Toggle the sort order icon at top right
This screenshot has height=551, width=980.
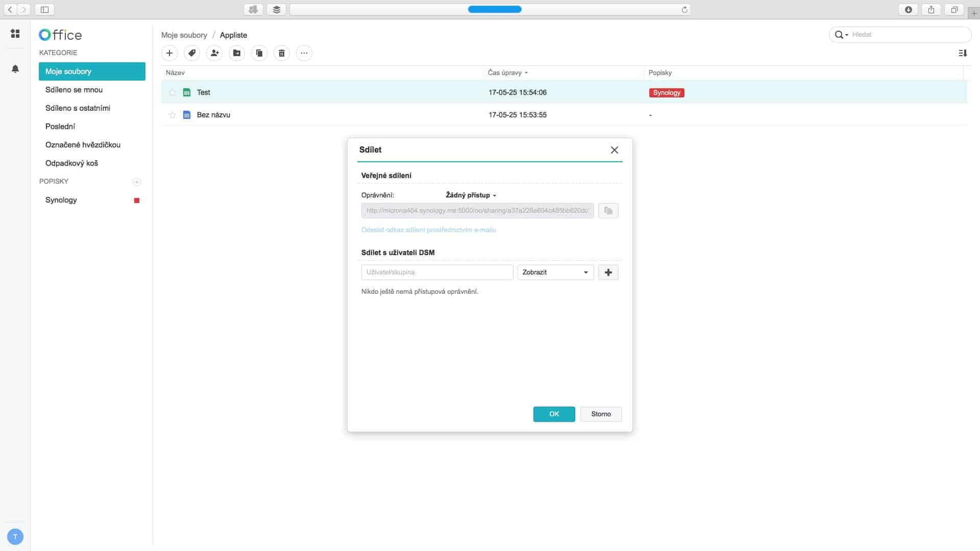pyautogui.click(x=963, y=53)
